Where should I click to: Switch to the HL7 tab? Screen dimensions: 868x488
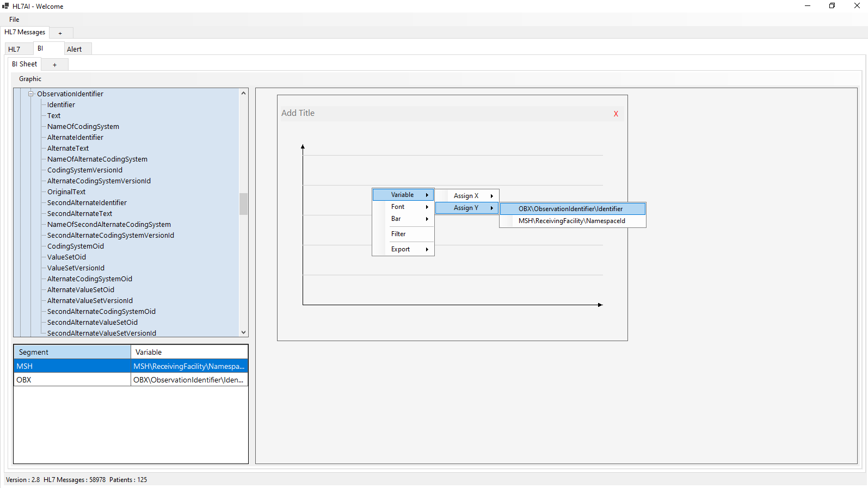pyautogui.click(x=14, y=49)
